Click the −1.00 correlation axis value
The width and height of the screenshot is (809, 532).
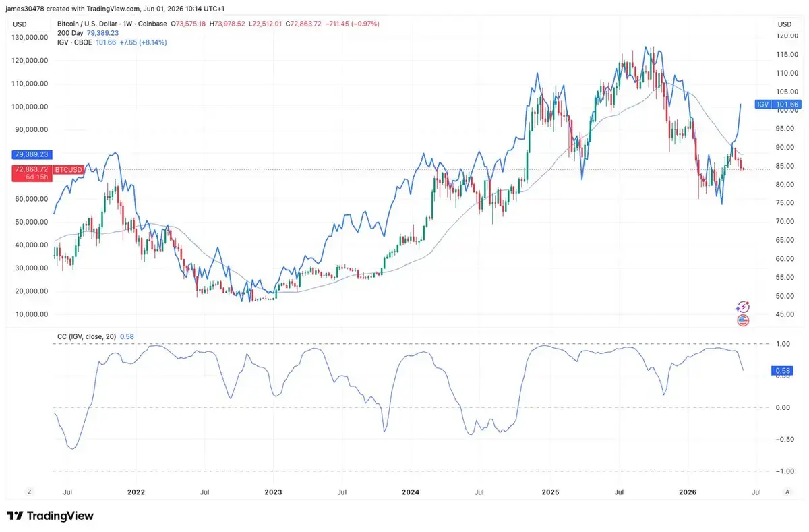coord(785,471)
